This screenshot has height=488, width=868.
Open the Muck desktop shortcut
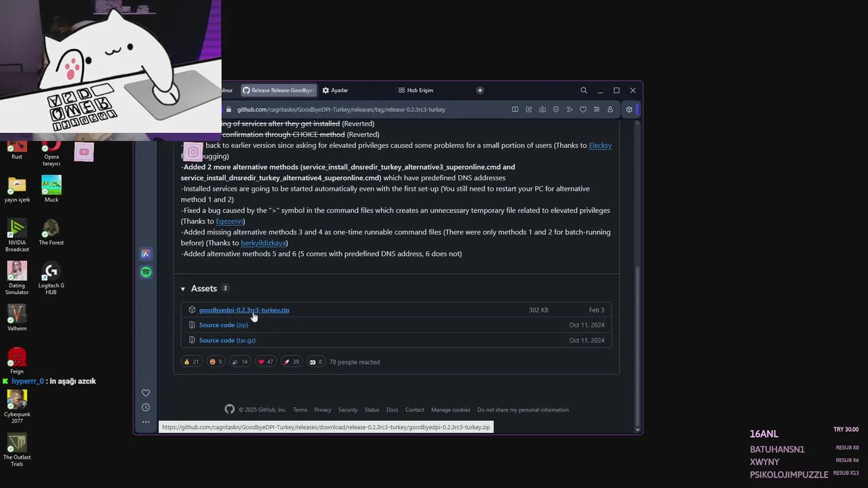click(x=52, y=189)
